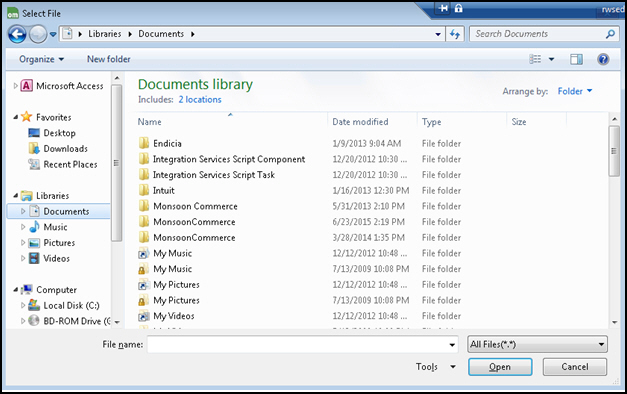Image resolution: width=627 pixels, height=394 pixels.
Task: Select Microsoft Access in the navigation pane
Action: point(62,86)
